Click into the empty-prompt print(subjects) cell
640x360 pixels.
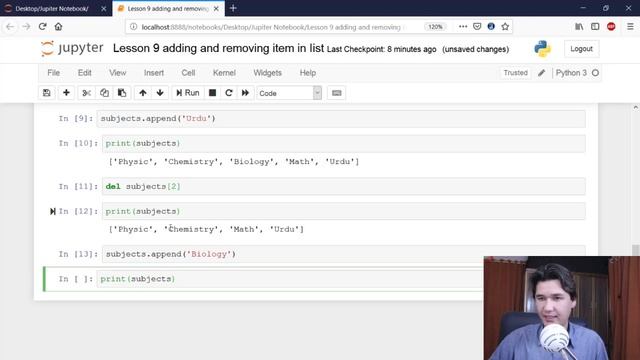click(x=290, y=279)
